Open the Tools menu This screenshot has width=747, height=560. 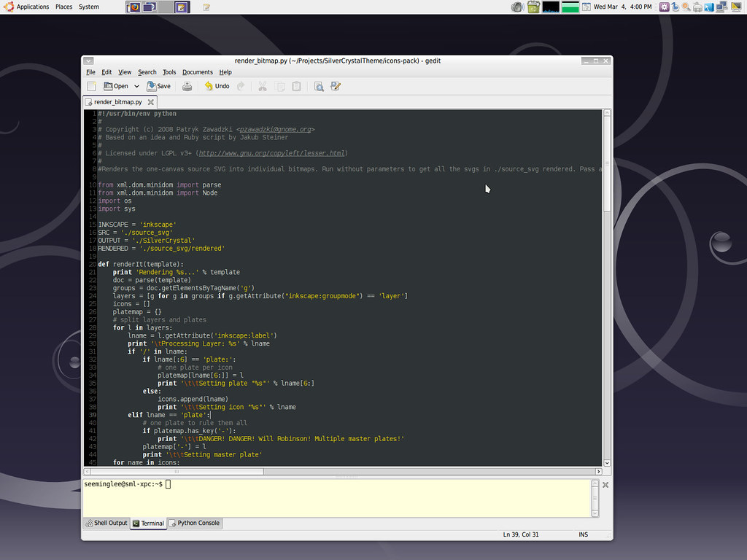pos(169,72)
